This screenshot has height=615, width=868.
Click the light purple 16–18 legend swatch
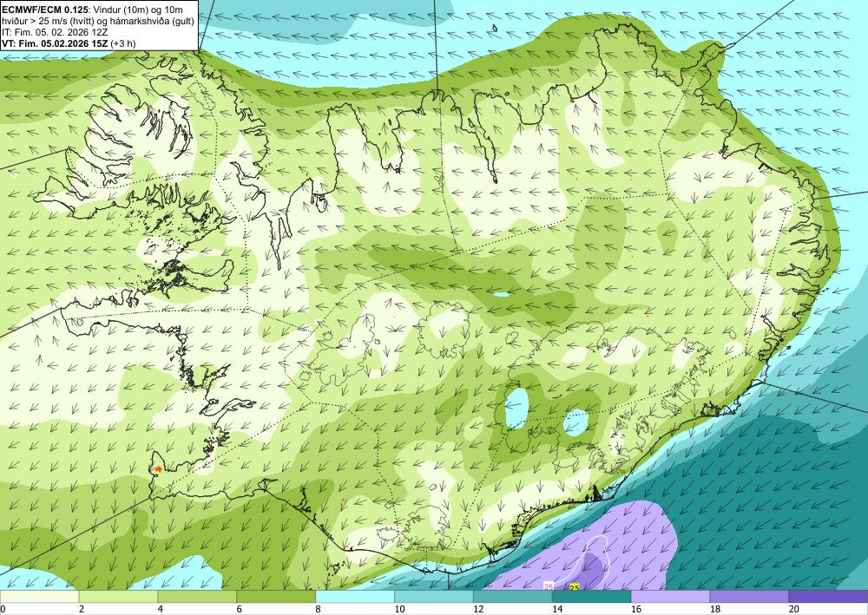pos(670,597)
